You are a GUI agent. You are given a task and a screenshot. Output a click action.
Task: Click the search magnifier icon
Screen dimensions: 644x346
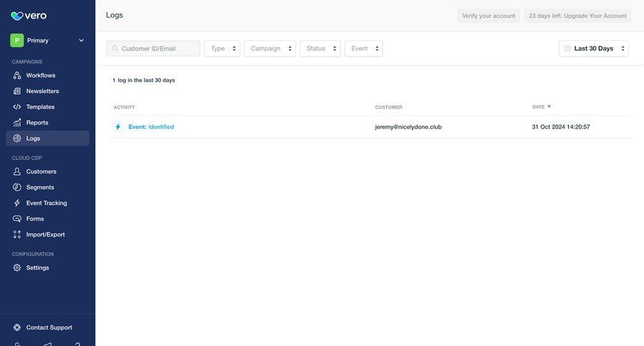pyautogui.click(x=115, y=49)
